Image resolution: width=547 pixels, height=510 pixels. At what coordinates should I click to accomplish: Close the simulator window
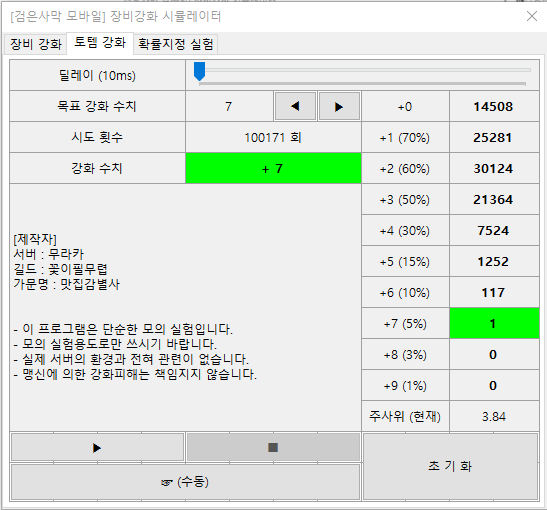(x=532, y=16)
